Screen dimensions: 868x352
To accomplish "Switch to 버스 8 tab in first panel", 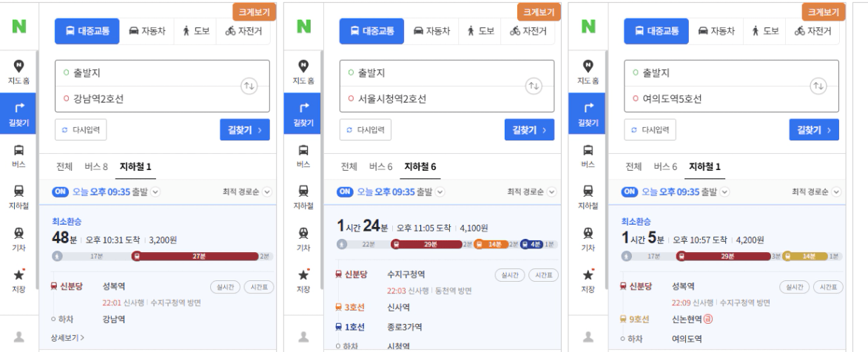I will (x=95, y=166).
